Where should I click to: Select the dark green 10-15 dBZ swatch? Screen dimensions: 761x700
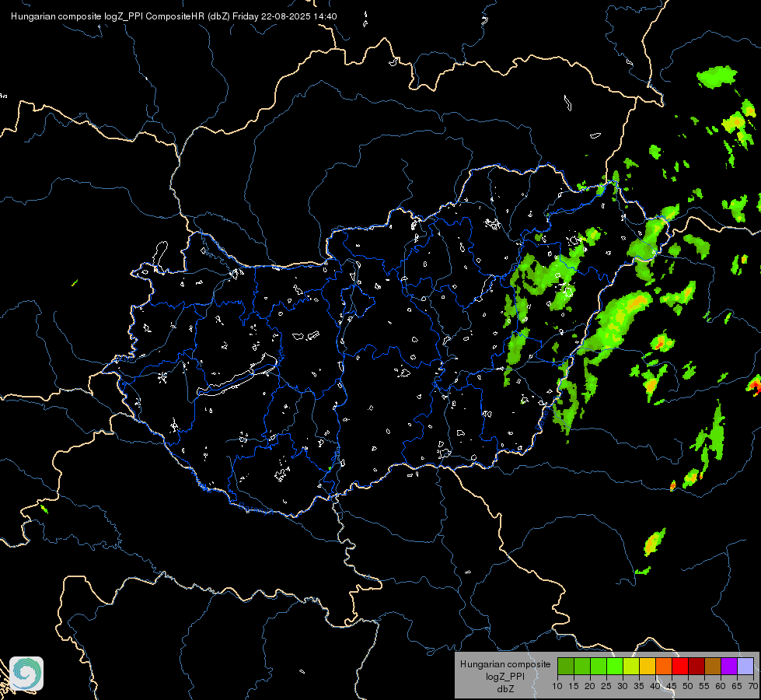pyautogui.click(x=566, y=666)
